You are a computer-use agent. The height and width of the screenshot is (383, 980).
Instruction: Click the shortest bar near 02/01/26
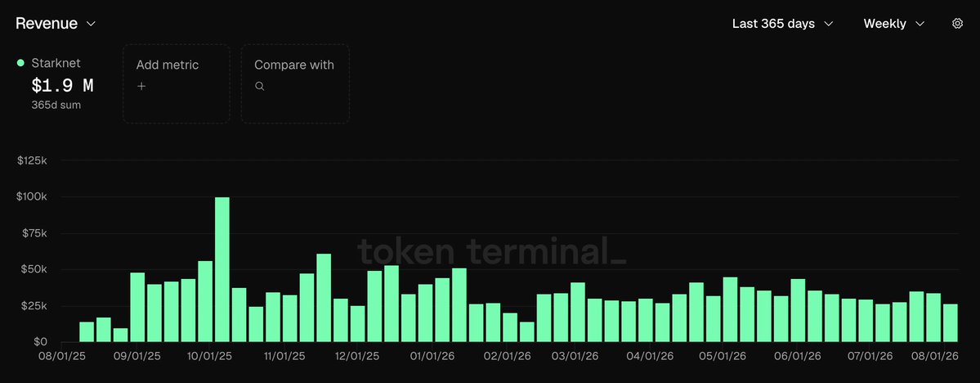[527, 332]
